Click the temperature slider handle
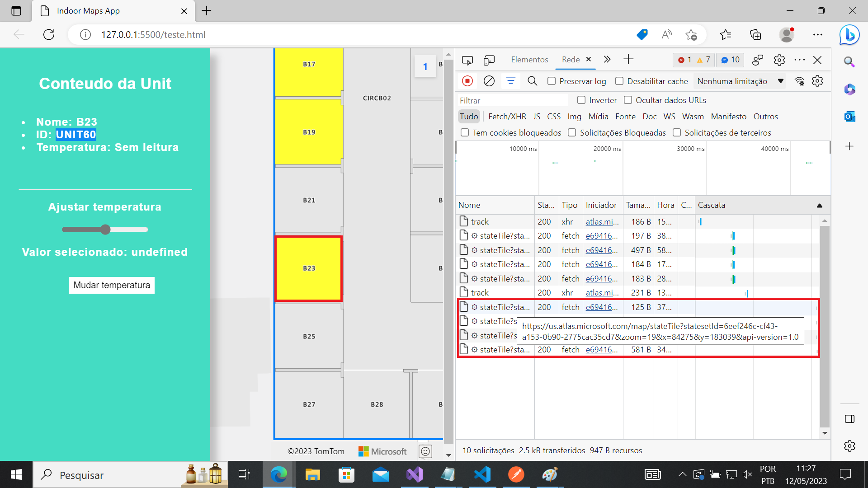868x488 pixels. [105, 230]
